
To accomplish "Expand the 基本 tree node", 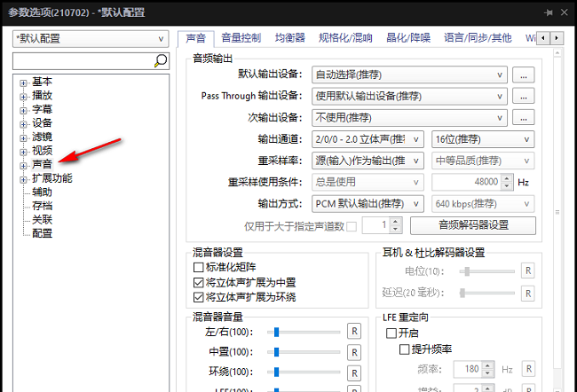I will (23, 82).
